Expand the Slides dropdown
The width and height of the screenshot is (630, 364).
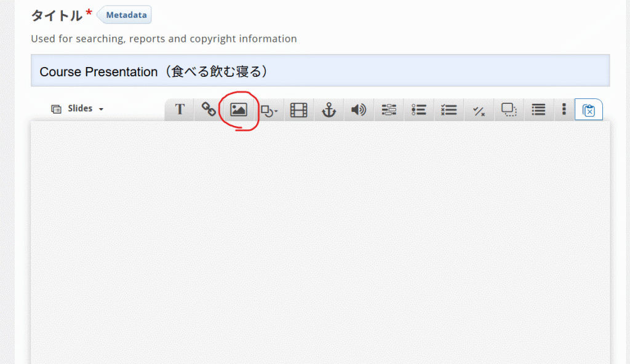coord(78,109)
